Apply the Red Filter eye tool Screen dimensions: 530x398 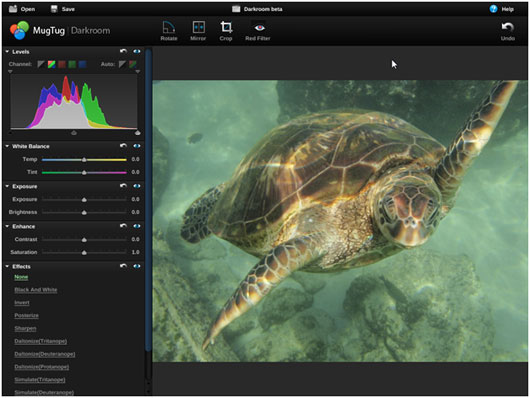259,27
